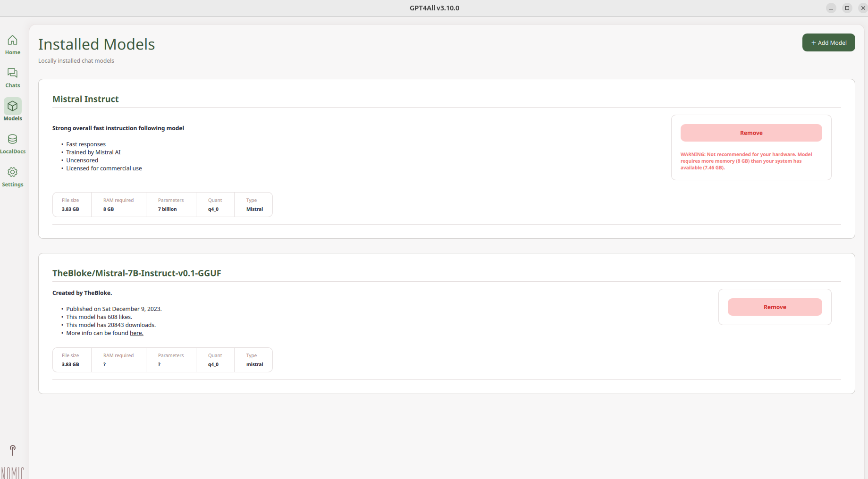Click the 'RAM required 8 GB' cell
This screenshot has width=868, height=479.
click(x=118, y=205)
